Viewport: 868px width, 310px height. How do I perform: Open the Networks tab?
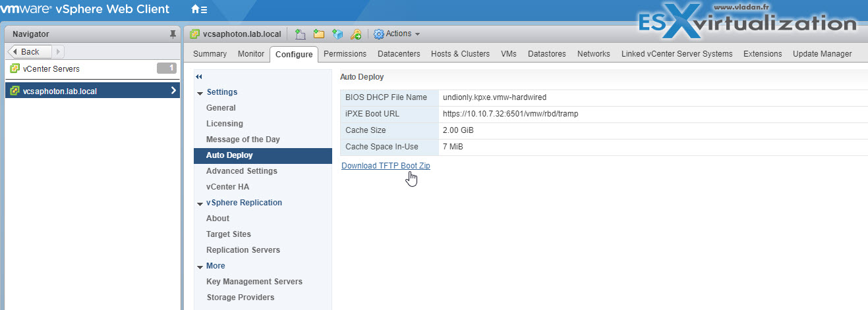click(x=594, y=54)
